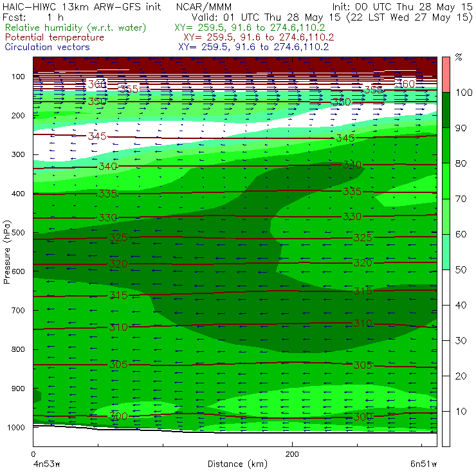
Task: Select the 'NCAR/MMM' header text
Action: pyautogui.click(x=204, y=7)
